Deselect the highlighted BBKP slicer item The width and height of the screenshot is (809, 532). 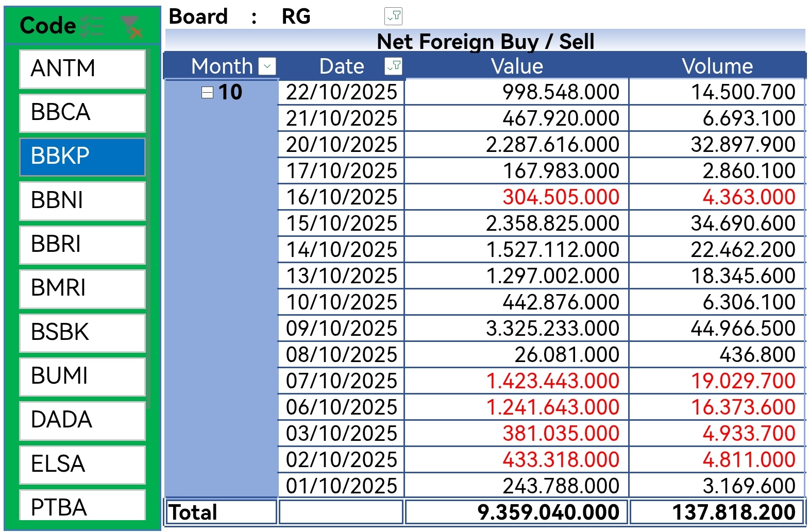(x=82, y=157)
